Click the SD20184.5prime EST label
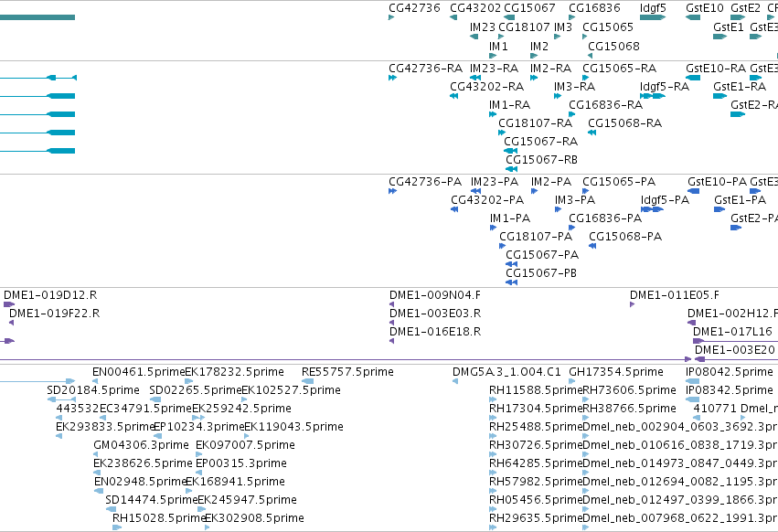 click(92, 391)
